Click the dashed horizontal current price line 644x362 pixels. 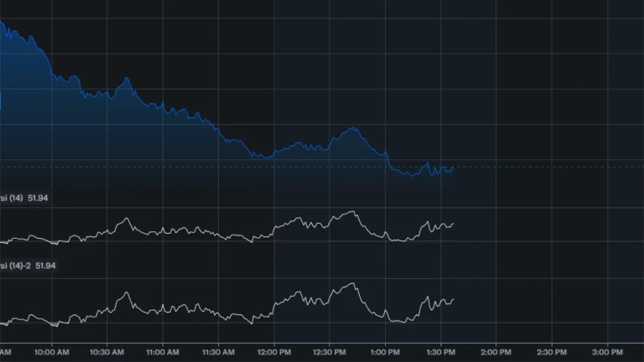coord(545,168)
